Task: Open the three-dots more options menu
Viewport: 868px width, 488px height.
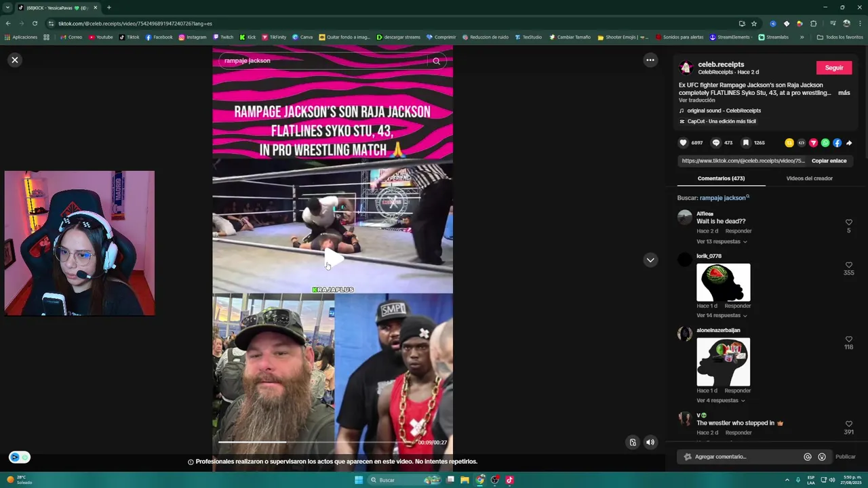Action: click(x=650, y=60)
